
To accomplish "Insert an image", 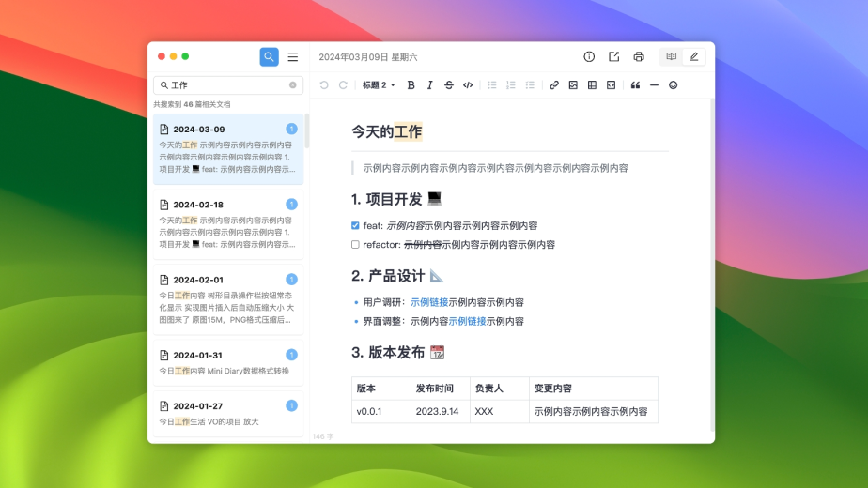I will click(x=573, y=85).
